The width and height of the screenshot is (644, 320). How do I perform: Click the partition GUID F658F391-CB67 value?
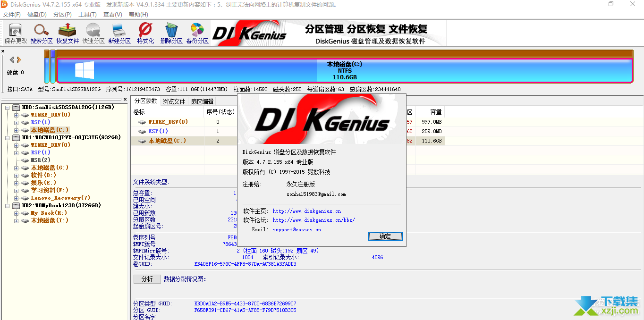click(246, 310)
